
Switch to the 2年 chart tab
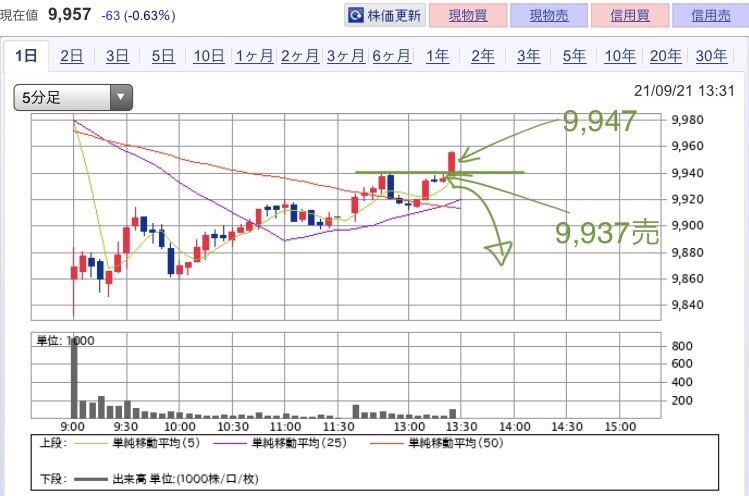click(482, 56)
